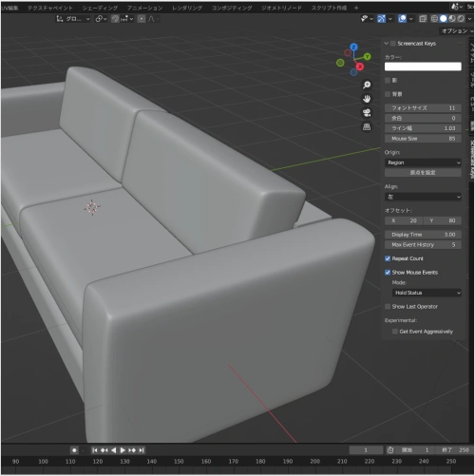The image size is (475, 476).
Task: Enable the 影 (shadow) checkbox
Action: tap(388, 80)
